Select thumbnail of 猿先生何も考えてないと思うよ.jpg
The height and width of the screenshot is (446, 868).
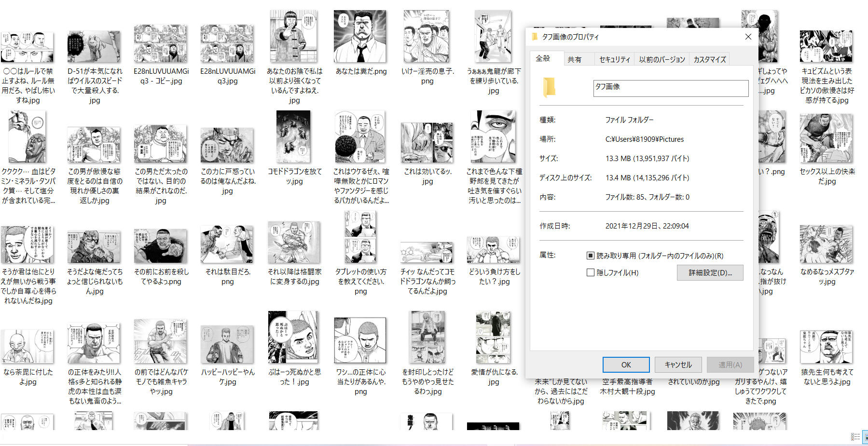tap(827, 346)
